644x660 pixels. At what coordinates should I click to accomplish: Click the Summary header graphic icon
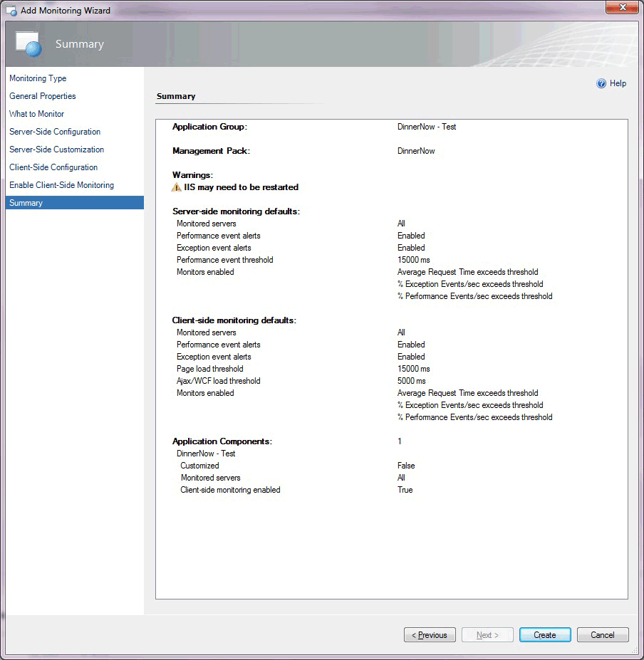tap(27, 43)
